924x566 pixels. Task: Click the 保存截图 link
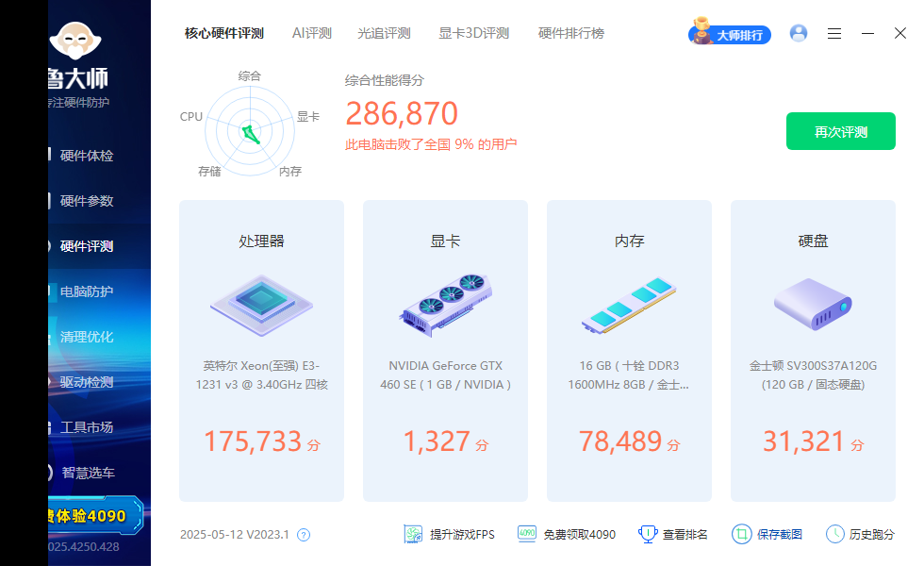pyautogui.click(x=779, y=535)
